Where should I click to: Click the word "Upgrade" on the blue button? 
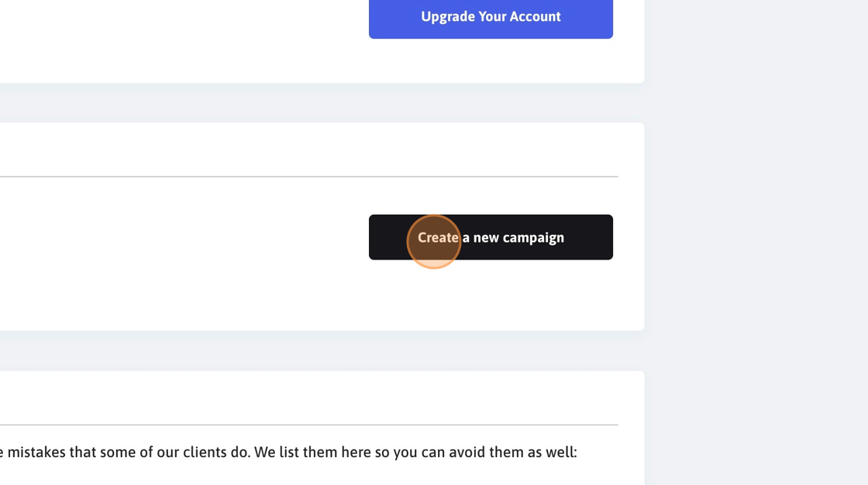pyautogui.click(x=448, y=16)
